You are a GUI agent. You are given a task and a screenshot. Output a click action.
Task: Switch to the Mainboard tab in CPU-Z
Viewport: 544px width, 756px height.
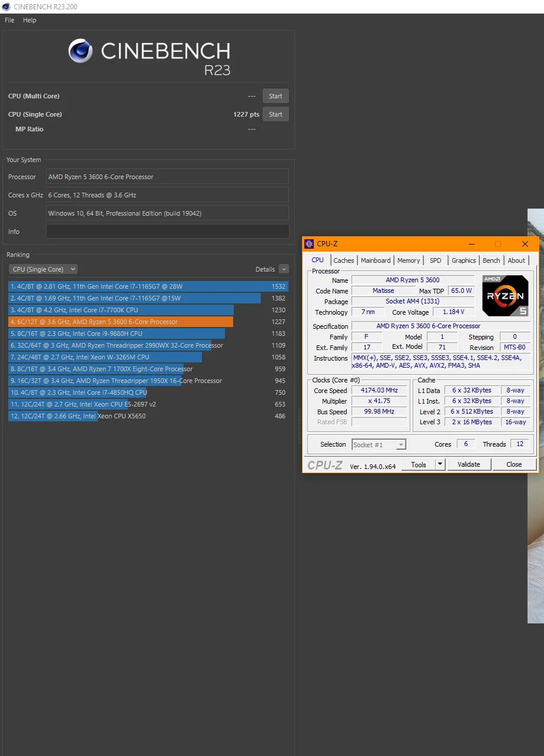(x=376, y=260)
